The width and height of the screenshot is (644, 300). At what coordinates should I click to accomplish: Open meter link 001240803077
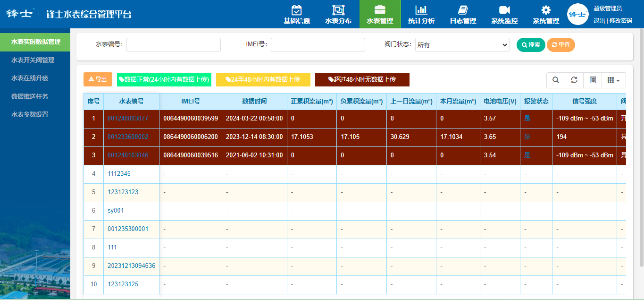click(x=128, y=118)
